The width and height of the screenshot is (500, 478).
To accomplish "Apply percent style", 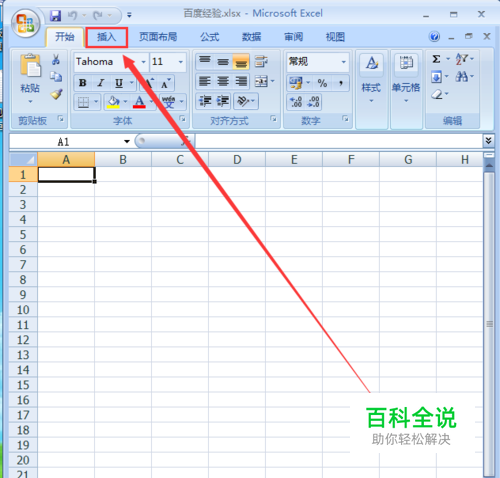I will tap(322, 83).
